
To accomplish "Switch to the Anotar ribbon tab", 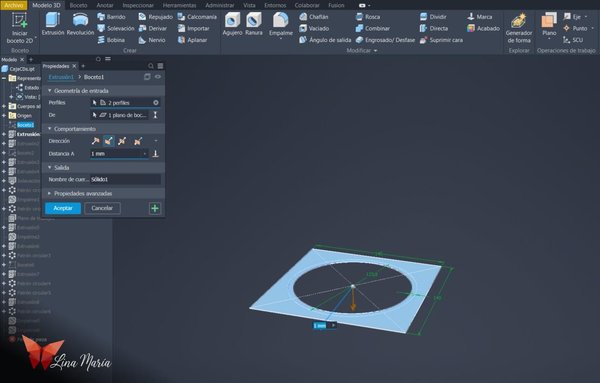I will pyautogui.click(x=105, y=5).
